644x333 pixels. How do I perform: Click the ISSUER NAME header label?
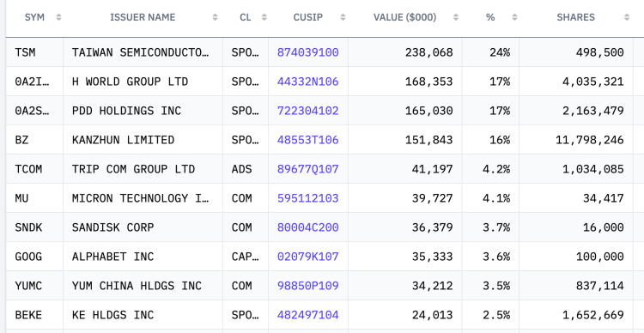pos(143,17)
